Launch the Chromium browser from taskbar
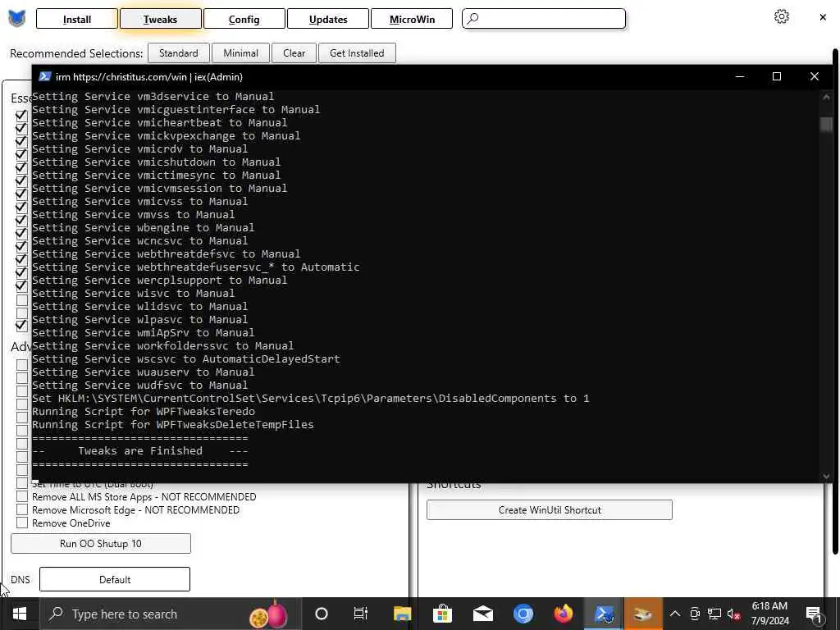 [x=523, y=614]
